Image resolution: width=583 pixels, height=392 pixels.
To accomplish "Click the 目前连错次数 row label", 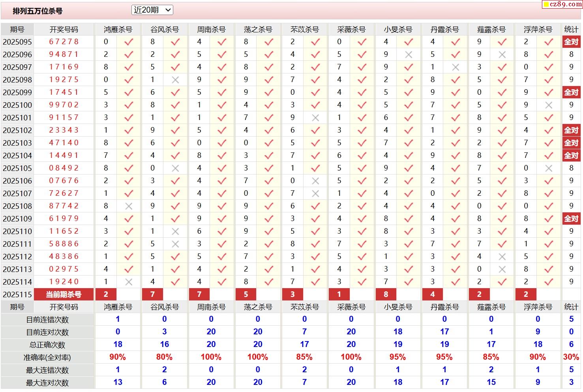I will pyautogui.click(x=47, y=320).
